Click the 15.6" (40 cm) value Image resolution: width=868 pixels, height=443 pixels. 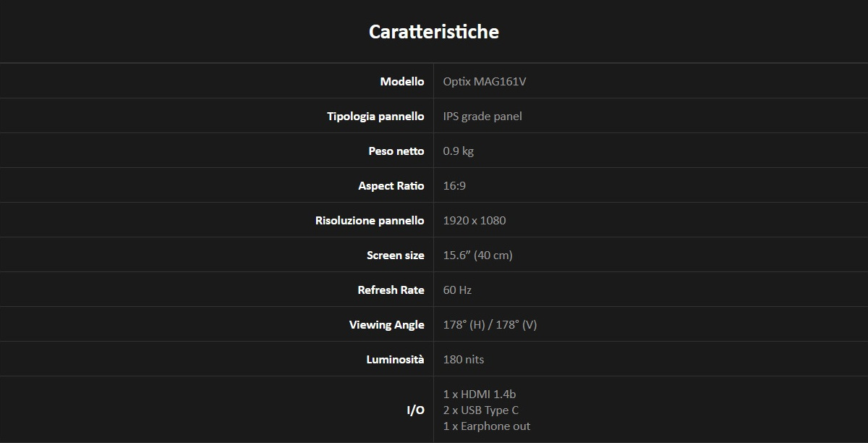coord(478,255)
